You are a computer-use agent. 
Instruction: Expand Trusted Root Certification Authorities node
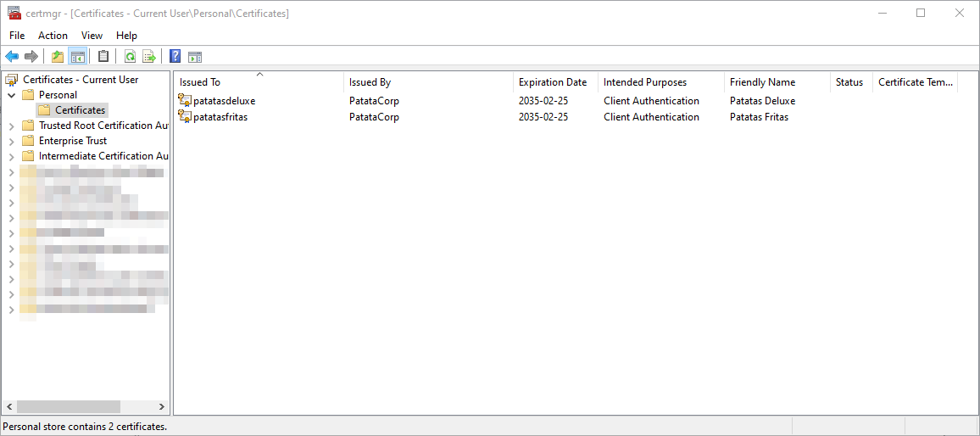(12, 126)
